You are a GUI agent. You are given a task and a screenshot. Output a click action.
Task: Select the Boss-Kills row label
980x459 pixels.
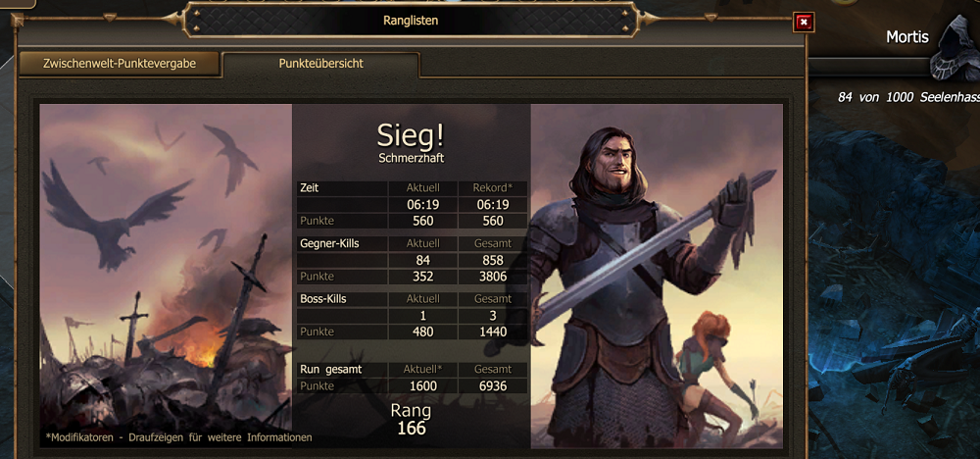(323, 298)
